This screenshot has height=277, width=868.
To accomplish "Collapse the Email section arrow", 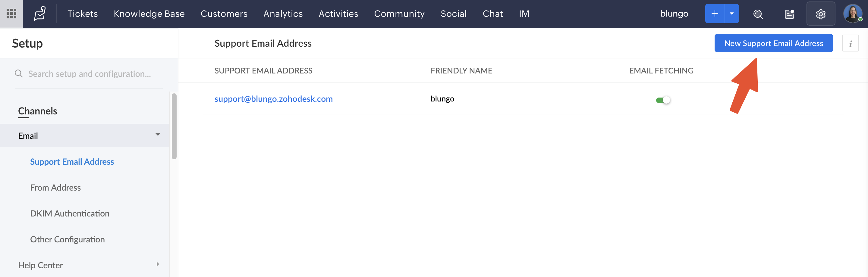I will [158, 135].
